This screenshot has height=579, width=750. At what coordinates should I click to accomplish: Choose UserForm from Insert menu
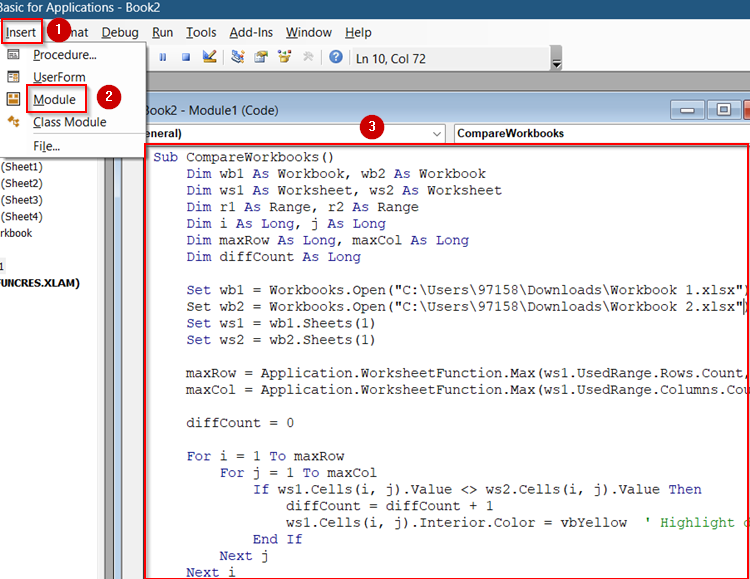pyautogui.click(x=59, y=77)
